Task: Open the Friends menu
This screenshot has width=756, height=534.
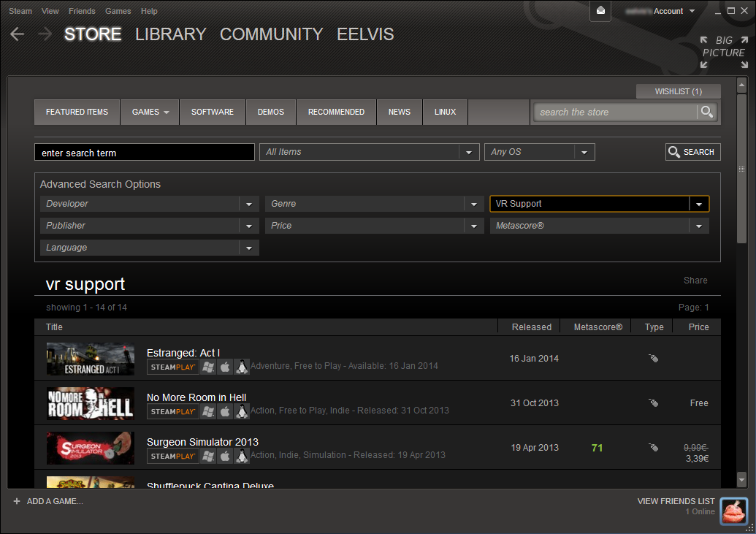Action: pos(82,11)
